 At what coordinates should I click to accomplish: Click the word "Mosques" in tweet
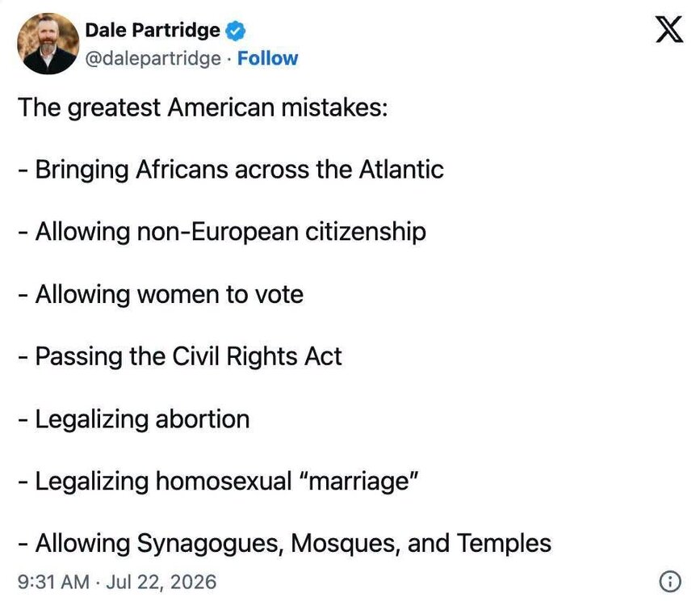tap(345, 544)
